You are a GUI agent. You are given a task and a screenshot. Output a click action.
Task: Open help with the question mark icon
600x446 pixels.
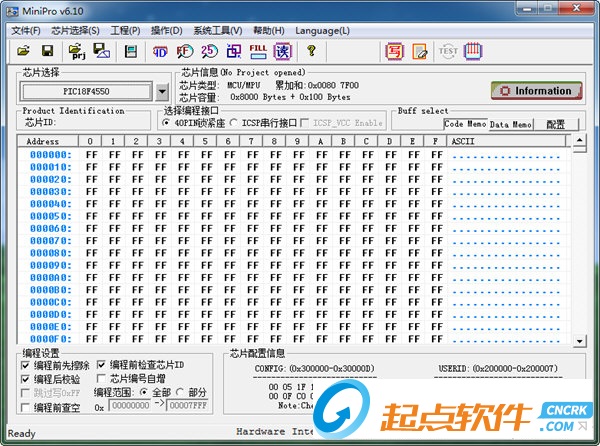click(x=311, y=51)
